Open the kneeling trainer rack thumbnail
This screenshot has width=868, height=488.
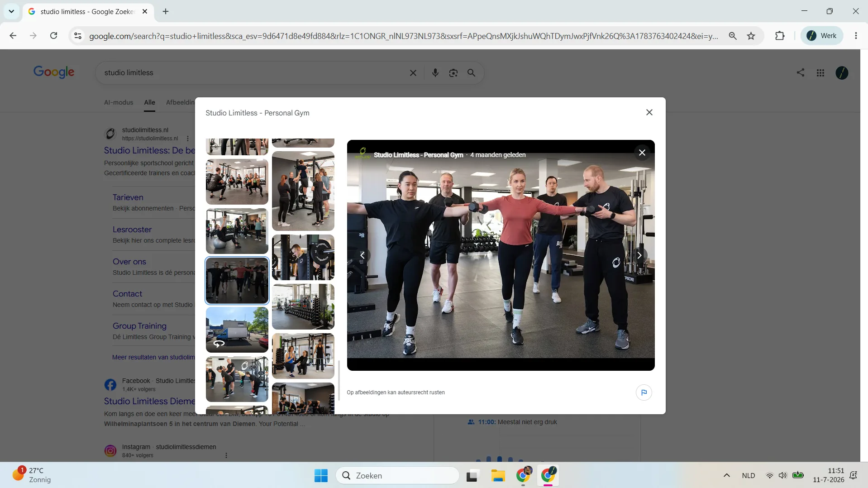[303, 356]
